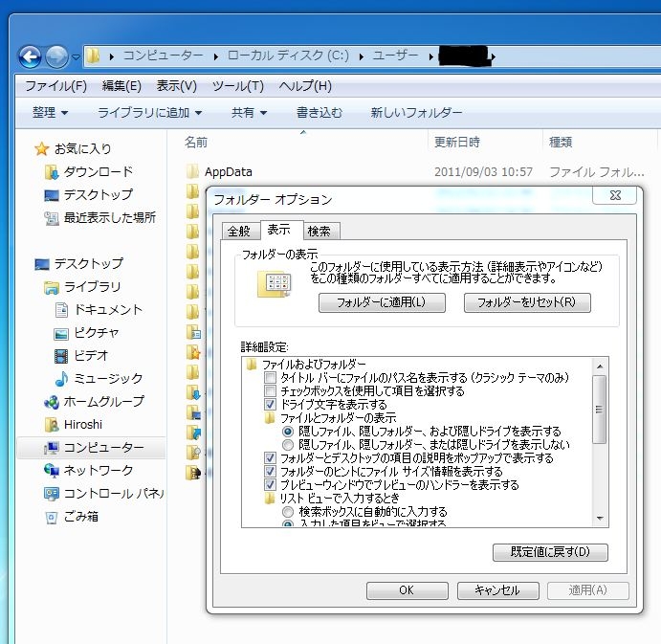Open the 共有 dropdown in toolbar
This screenshot has width=661, height=644.
(x=249, y=113)
